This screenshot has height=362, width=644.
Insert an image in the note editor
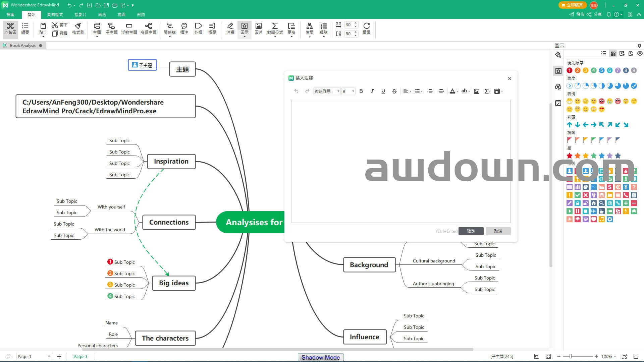tap(476, 91)
